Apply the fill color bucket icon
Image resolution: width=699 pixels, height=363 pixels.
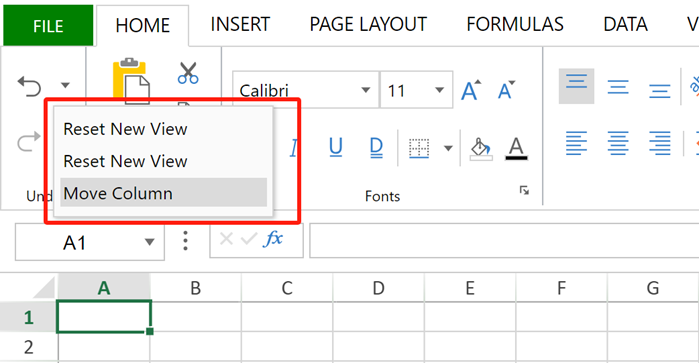[481, 148]
